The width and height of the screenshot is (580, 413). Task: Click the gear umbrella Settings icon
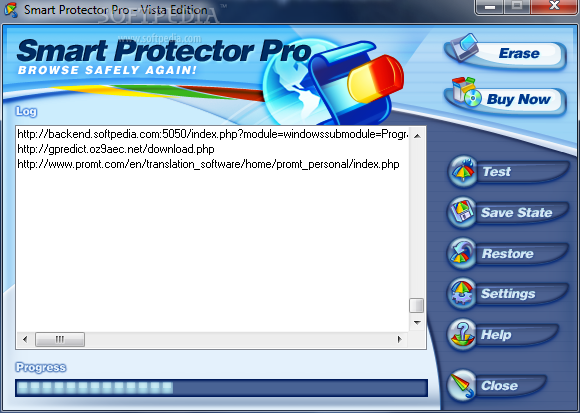pyautogui.click(x=462, y=294)
